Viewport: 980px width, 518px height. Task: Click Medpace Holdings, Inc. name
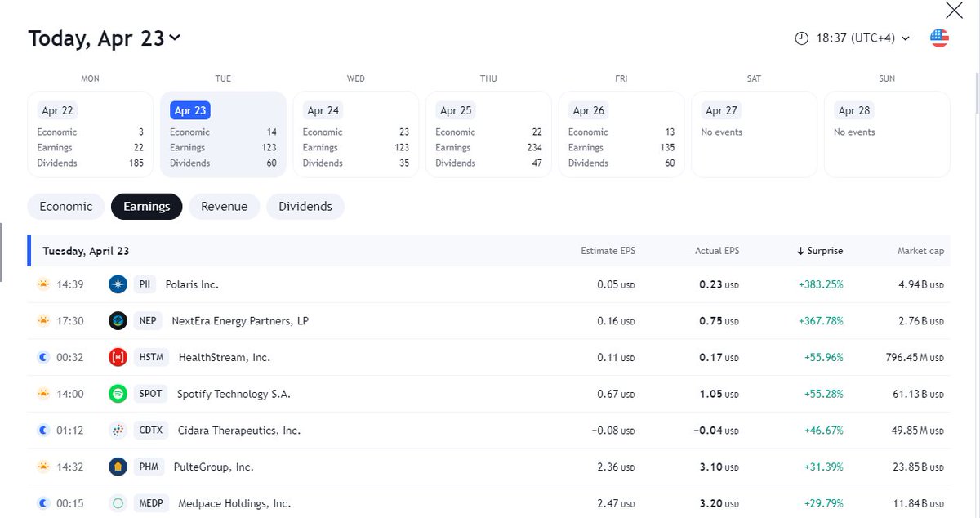234,504
